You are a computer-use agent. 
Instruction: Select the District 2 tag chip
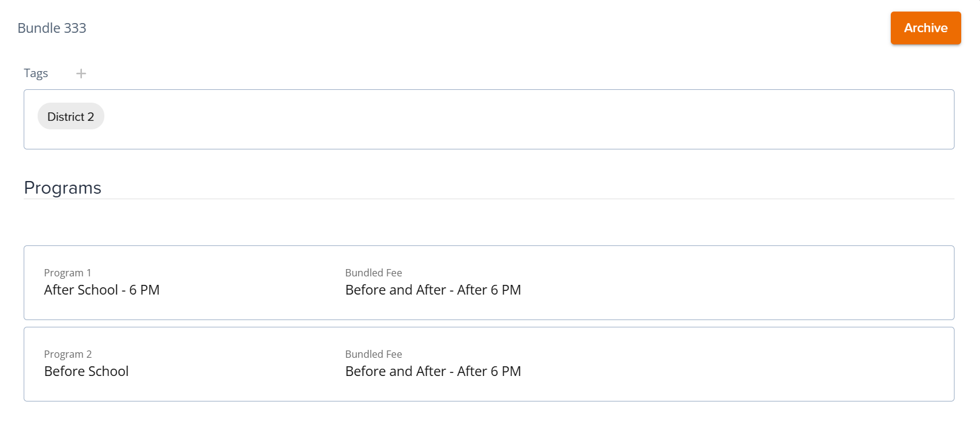[x=71, y=117]
